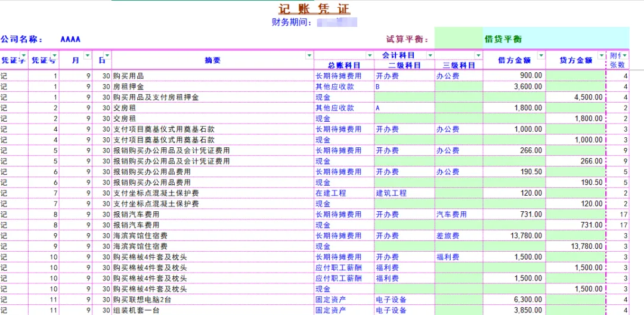The height and width of the screenshot is (315, 644).
Task: Select the 汽车费用 third-level account cell
Action: point(459,214)
